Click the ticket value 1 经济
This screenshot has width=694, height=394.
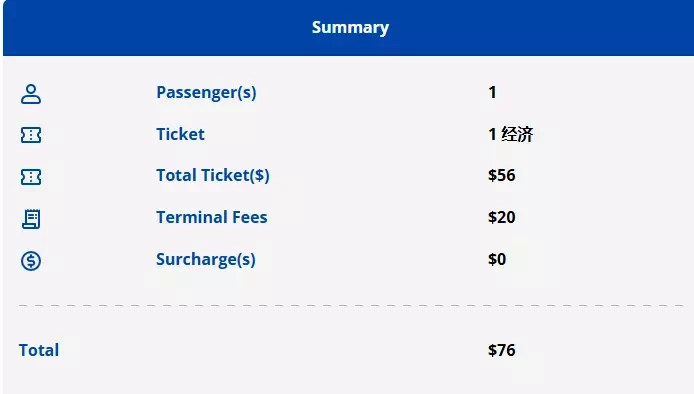click(x=511, y=134)
